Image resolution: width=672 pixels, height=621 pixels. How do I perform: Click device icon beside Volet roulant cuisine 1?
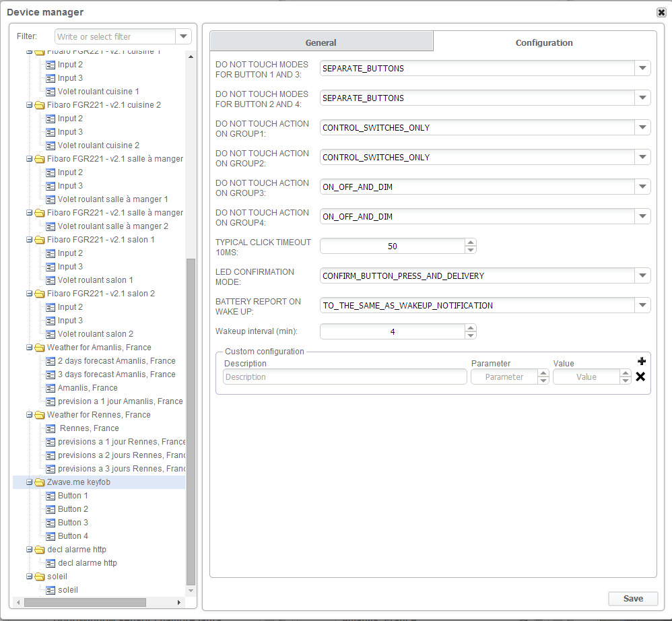tap(51, 92)
